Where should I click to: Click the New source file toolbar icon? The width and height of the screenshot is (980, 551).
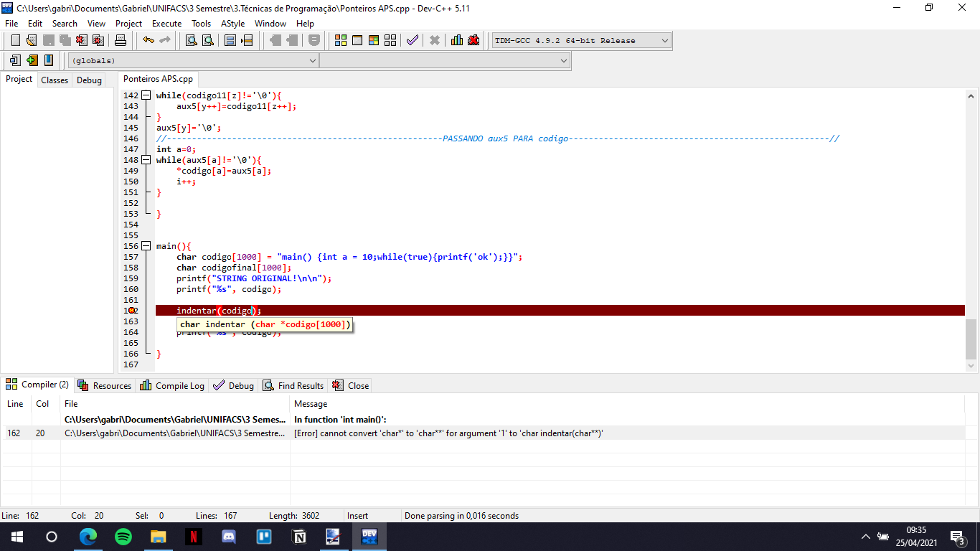click(x=15, y=40)
